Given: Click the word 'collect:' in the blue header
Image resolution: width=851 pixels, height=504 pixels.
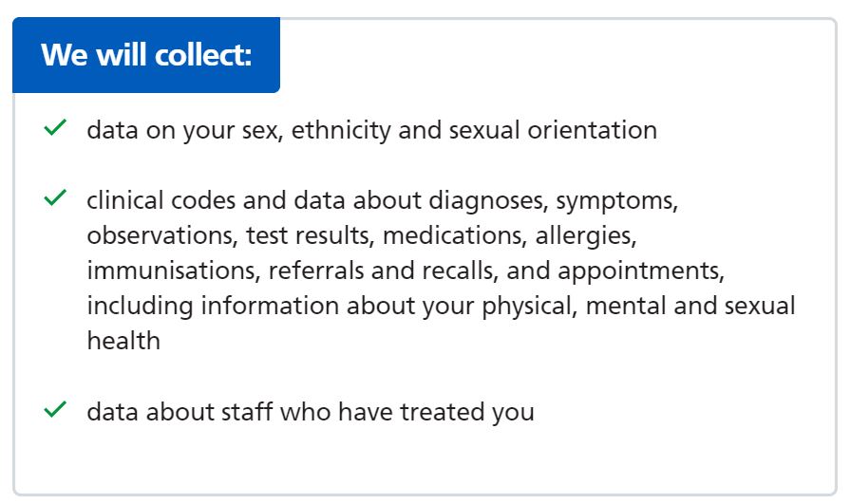Looking at the screenshot, I should [x=203, y=55].
